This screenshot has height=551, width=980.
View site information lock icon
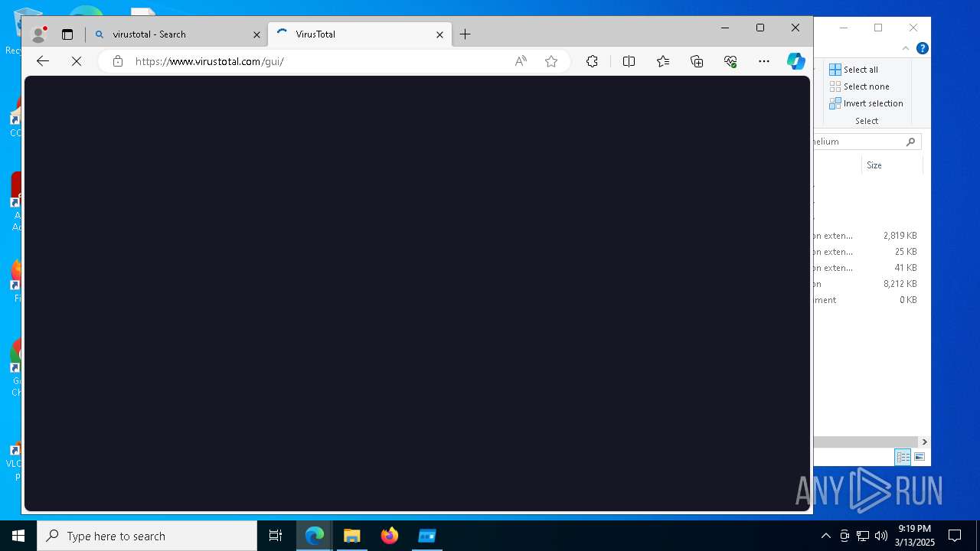point(117,61)
